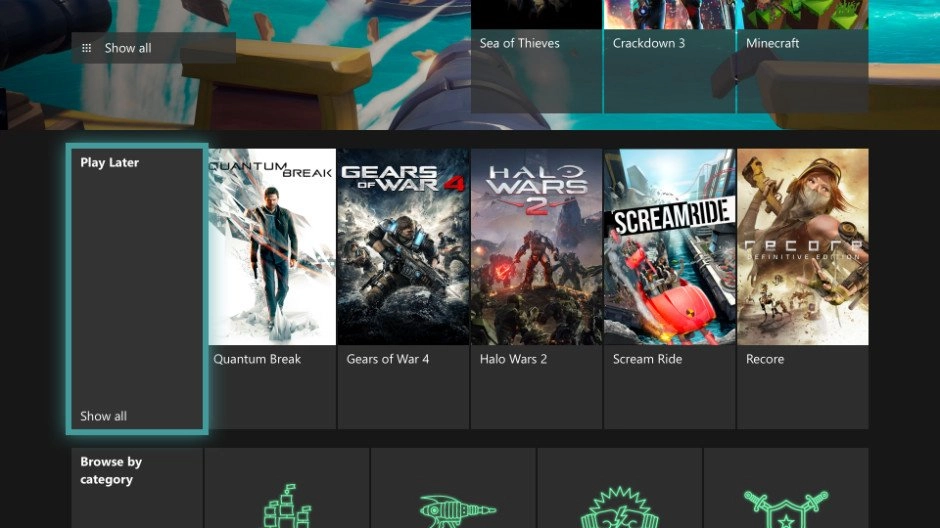The image size is (940, 528).
Task: Select the Play Later heading
Action: [110, 162]
